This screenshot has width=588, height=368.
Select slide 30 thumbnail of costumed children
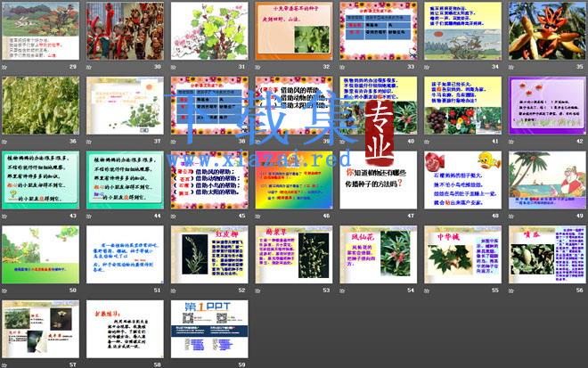(125, 31)
